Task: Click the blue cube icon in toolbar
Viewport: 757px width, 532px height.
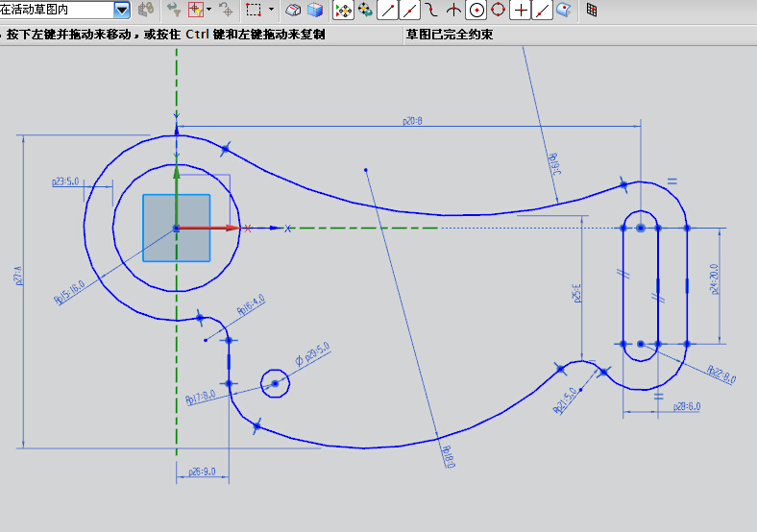Action: pyautogui.click(x=315, y=11)
